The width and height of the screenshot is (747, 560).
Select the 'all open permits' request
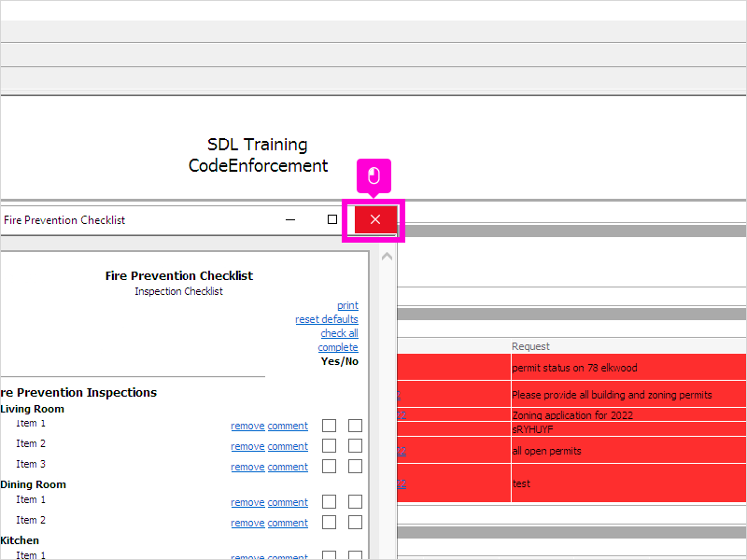547,451
